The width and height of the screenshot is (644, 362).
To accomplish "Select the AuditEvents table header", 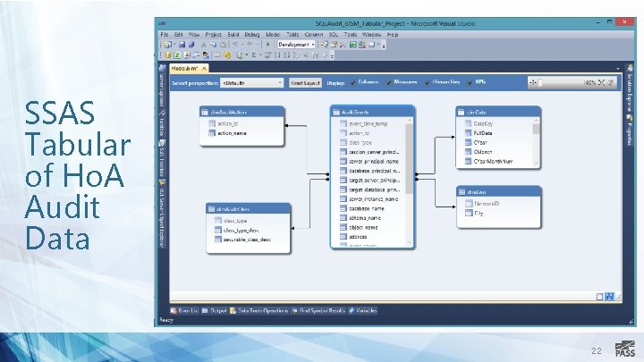I will tap(372, 112).
